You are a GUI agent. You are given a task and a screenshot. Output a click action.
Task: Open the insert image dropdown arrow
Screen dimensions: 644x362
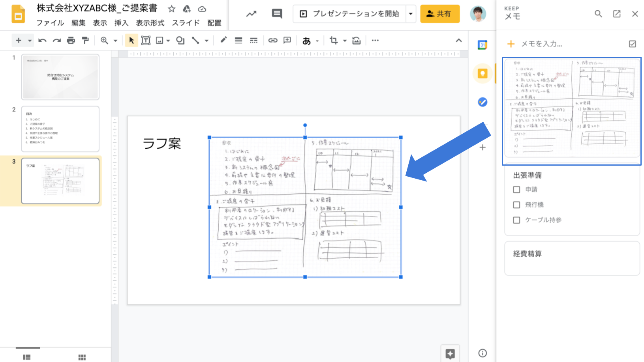pos(168,41)
